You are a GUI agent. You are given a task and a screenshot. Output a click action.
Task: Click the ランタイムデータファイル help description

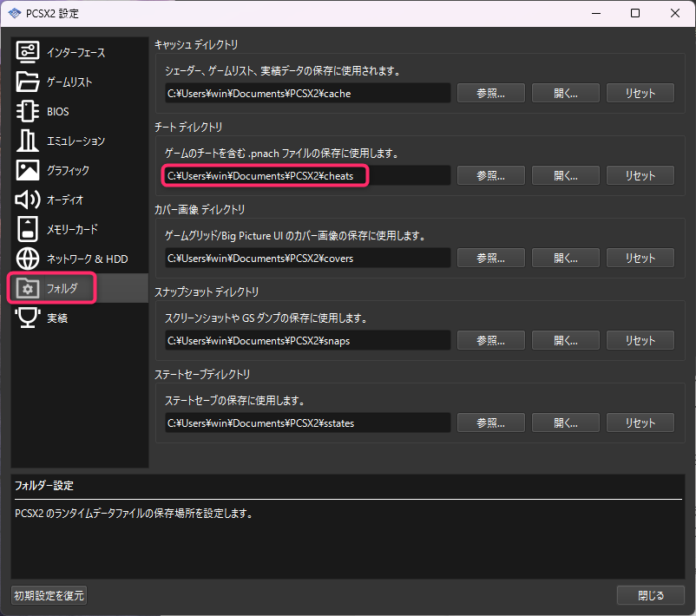pos(134,513)
